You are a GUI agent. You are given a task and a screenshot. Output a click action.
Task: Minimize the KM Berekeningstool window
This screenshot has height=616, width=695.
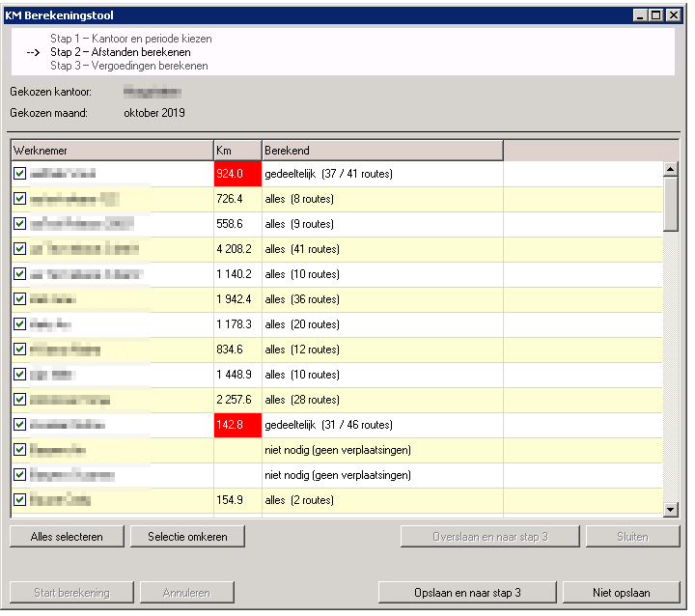pyautogui.click(x=639, y=15)
